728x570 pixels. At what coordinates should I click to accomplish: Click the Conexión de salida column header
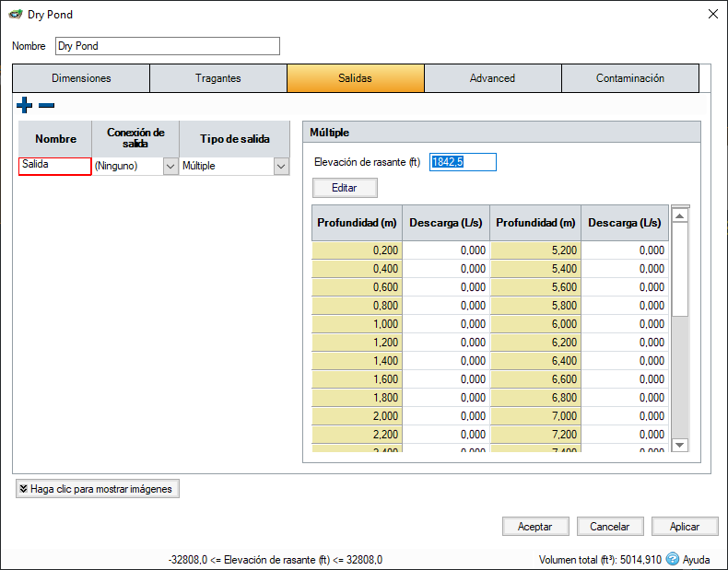tap(135, 139)
